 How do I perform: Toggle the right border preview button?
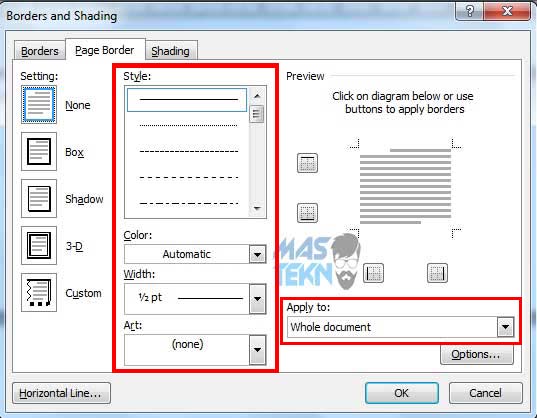(x=437, y=273)
